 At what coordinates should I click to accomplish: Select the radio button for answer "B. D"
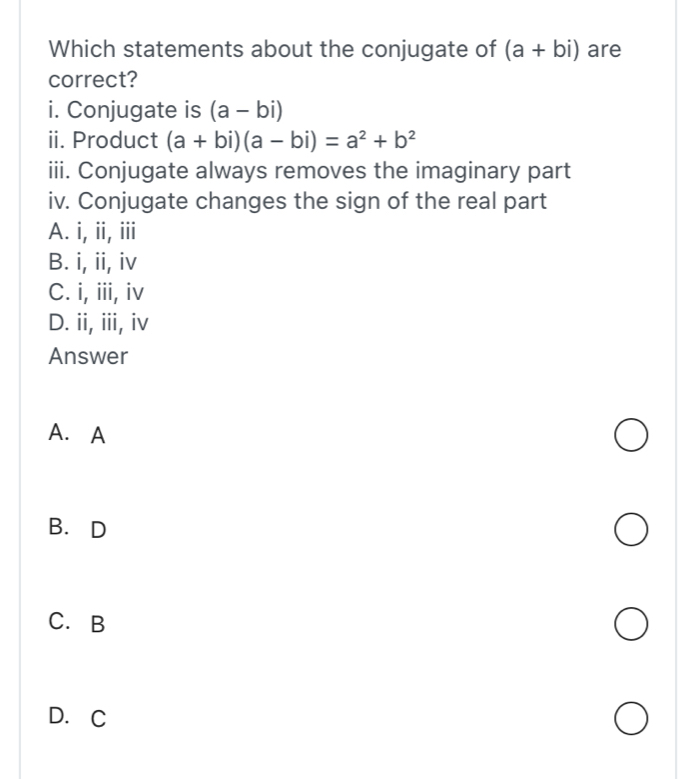pos(630,529)
